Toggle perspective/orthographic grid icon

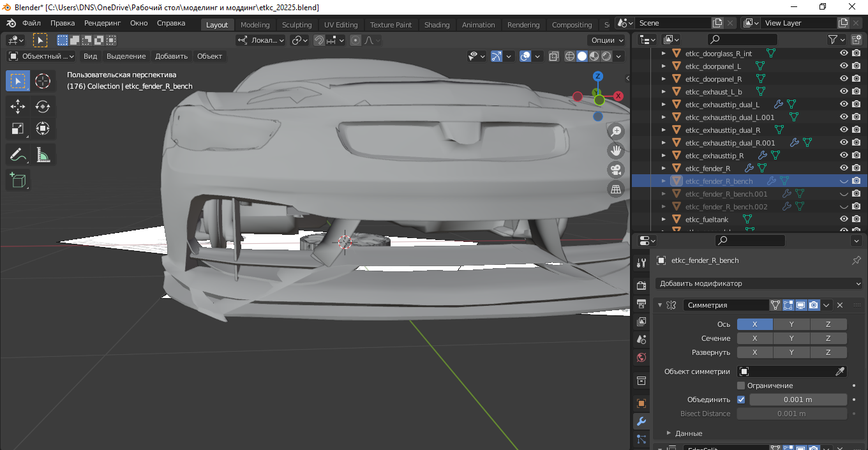616,189
